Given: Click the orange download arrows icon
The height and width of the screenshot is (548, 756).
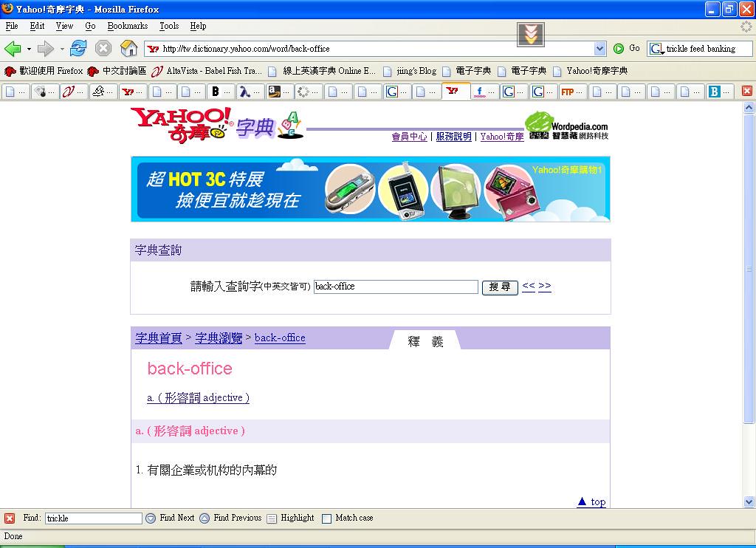Looking at the screenshot, I should pos(529,33).
